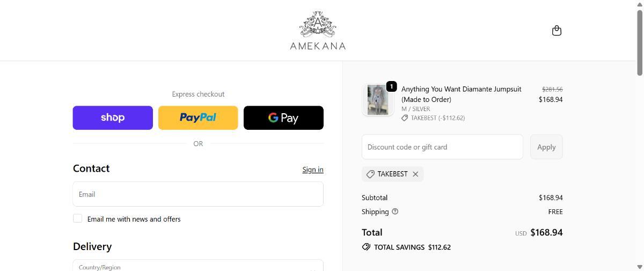Click the item quantity badge
Viewport: 644px width, 271px height.
point(391,86)
